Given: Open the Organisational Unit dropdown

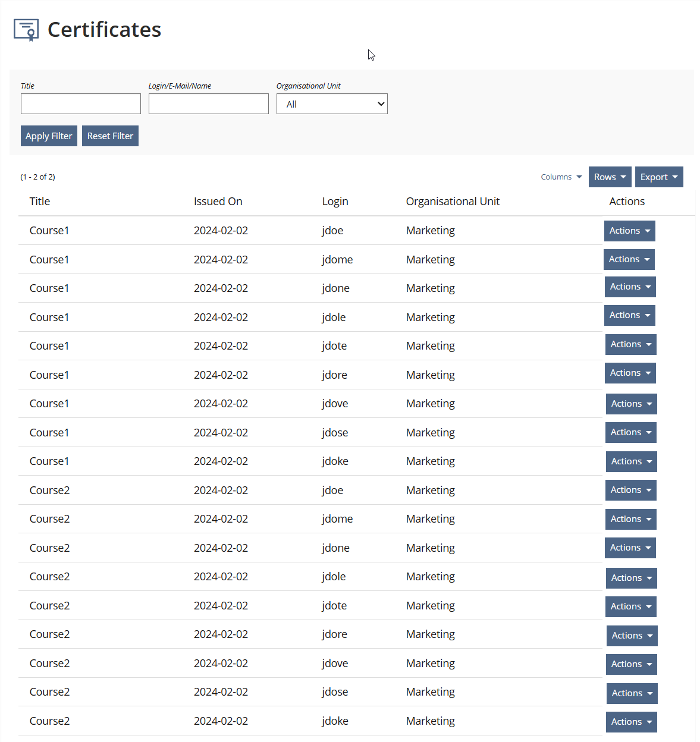Looking at the screenshot, I should click(x=332, y=104).
